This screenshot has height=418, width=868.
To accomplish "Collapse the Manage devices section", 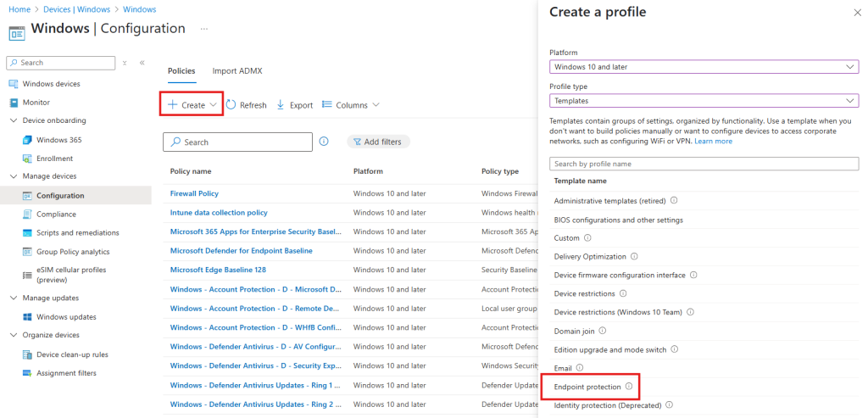I will point(14,176).
